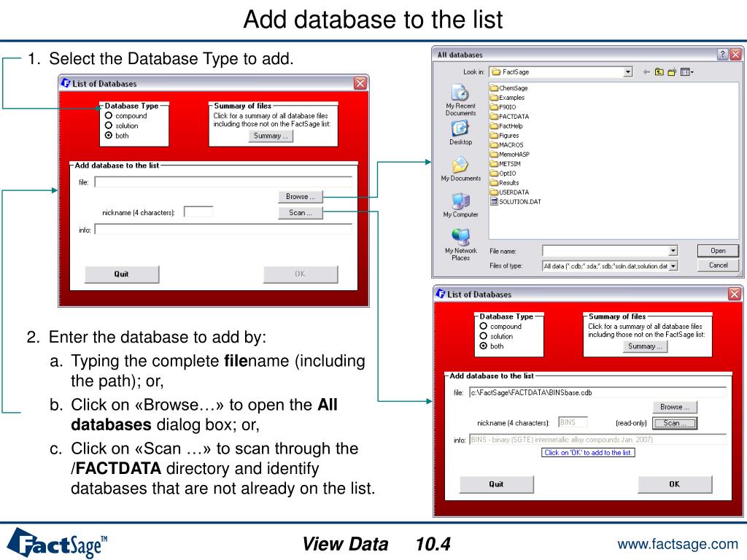The width and height of the screenshot is (747, 560).
Task: Select both radio in lower-right List of Databases
Action: [x=484, y=346]
